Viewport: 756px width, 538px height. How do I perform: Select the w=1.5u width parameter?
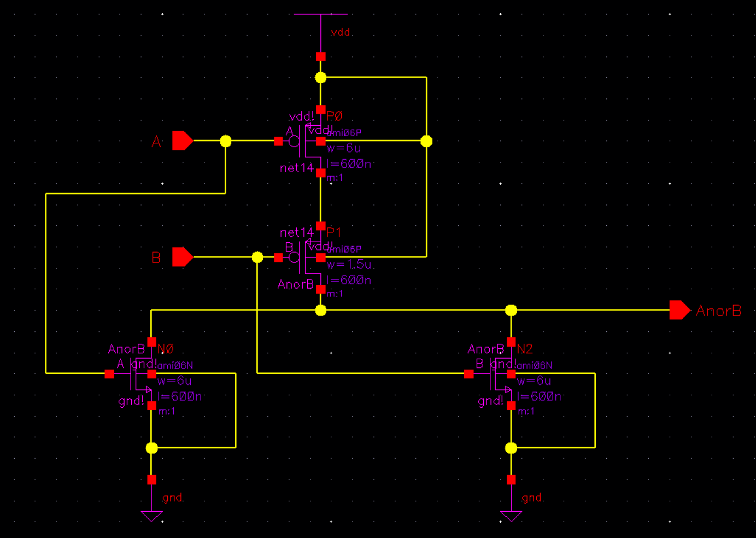(350, 265)
